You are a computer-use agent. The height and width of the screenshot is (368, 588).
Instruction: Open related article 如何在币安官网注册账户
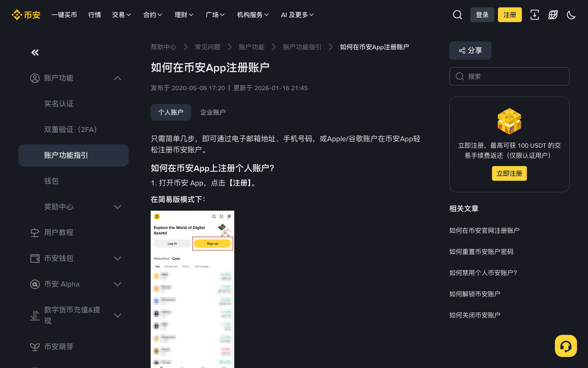pyautogui.click(x=484, y=230)
